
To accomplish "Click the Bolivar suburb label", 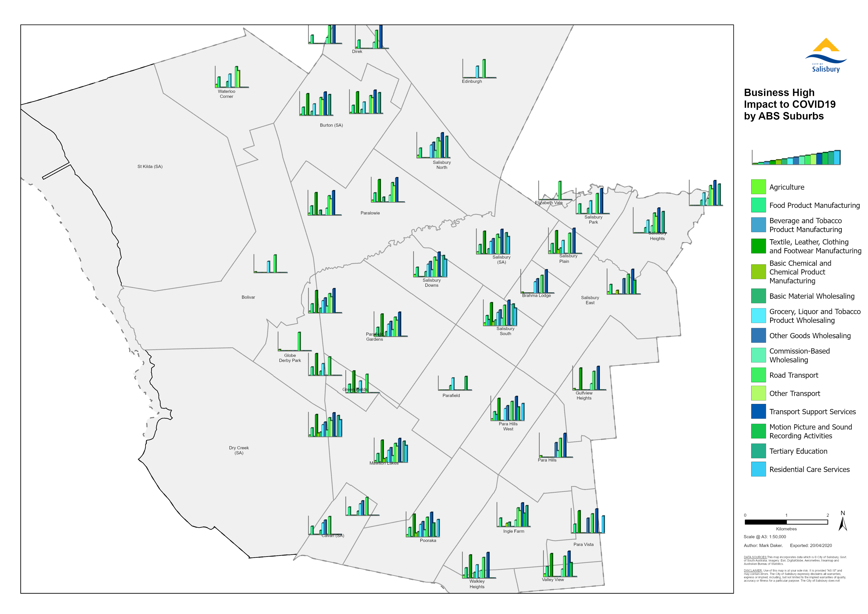I will coord(248,297).
